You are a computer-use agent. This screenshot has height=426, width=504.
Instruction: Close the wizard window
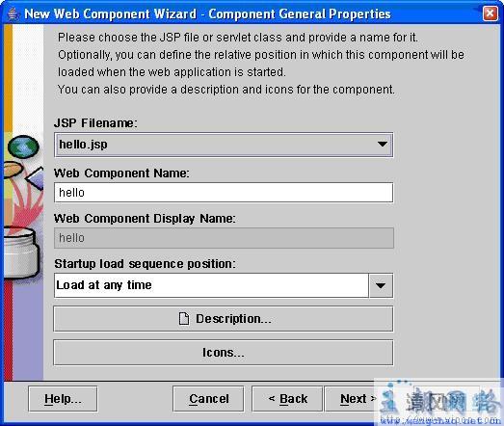click(490, 13)
